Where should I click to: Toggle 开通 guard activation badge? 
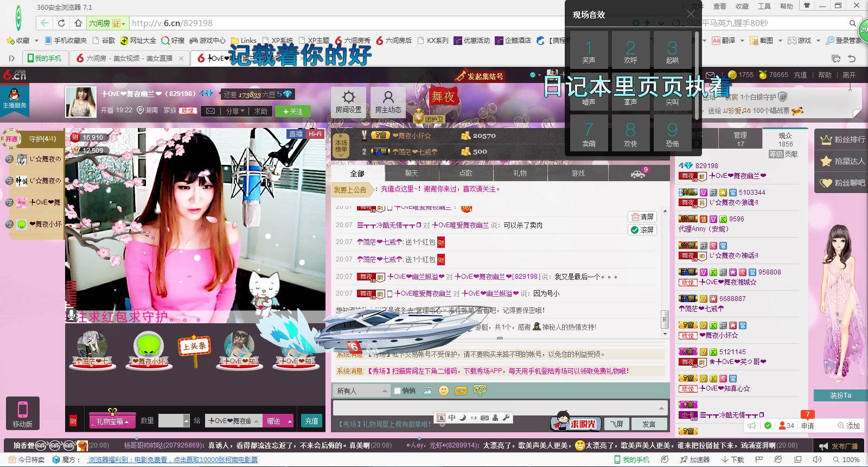point(11,139)
